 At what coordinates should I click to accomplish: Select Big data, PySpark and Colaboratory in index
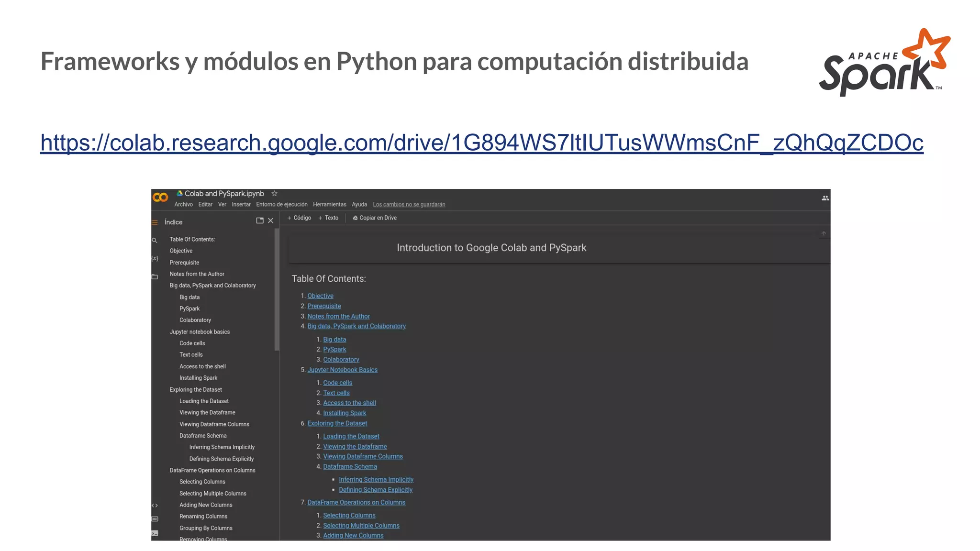click(212, 286)
